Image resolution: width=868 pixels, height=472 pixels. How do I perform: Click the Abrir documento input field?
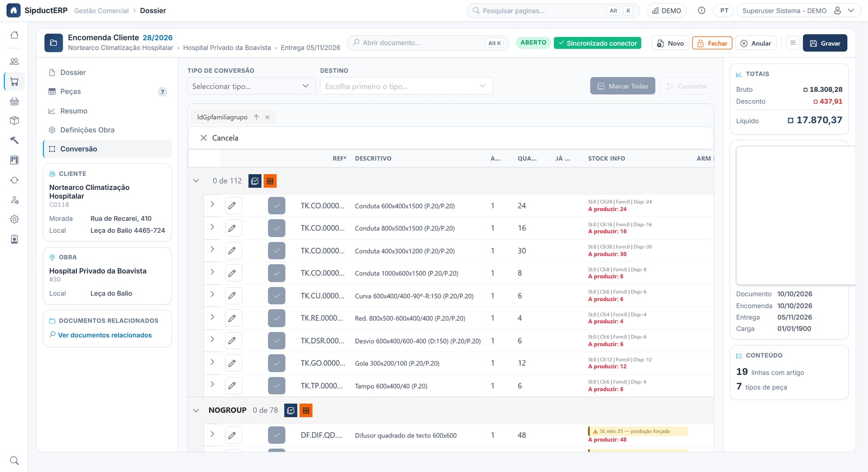[427, 43]
